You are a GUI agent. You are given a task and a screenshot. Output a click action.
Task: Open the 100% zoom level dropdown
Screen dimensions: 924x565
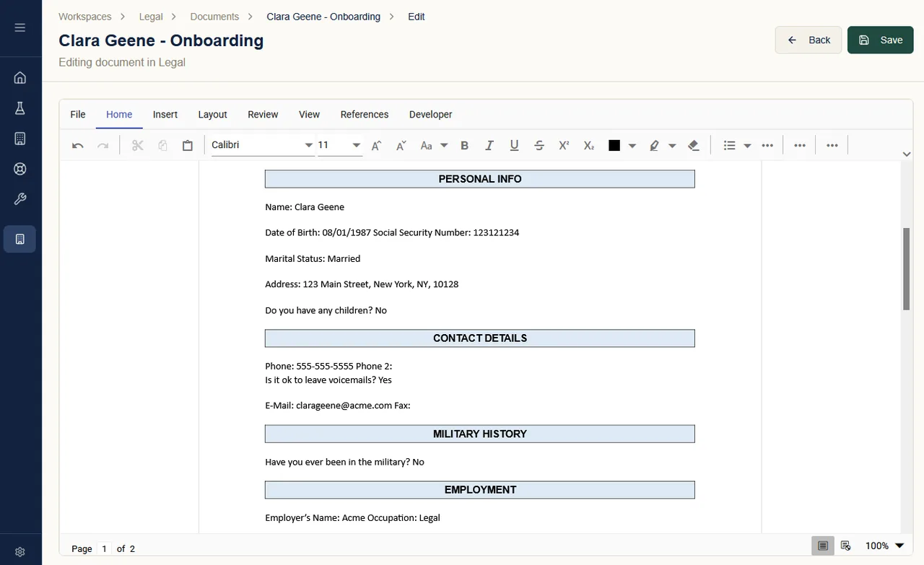[899, 546]
